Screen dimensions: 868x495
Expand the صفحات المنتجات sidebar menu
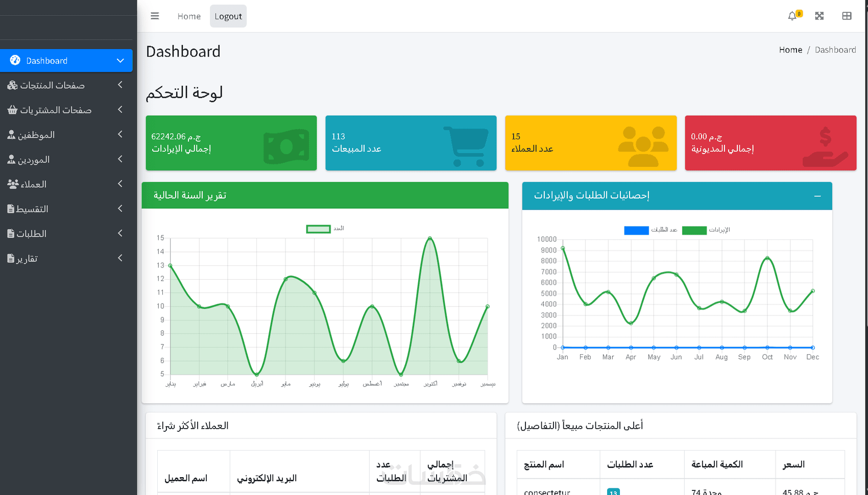tap(66, 85)
